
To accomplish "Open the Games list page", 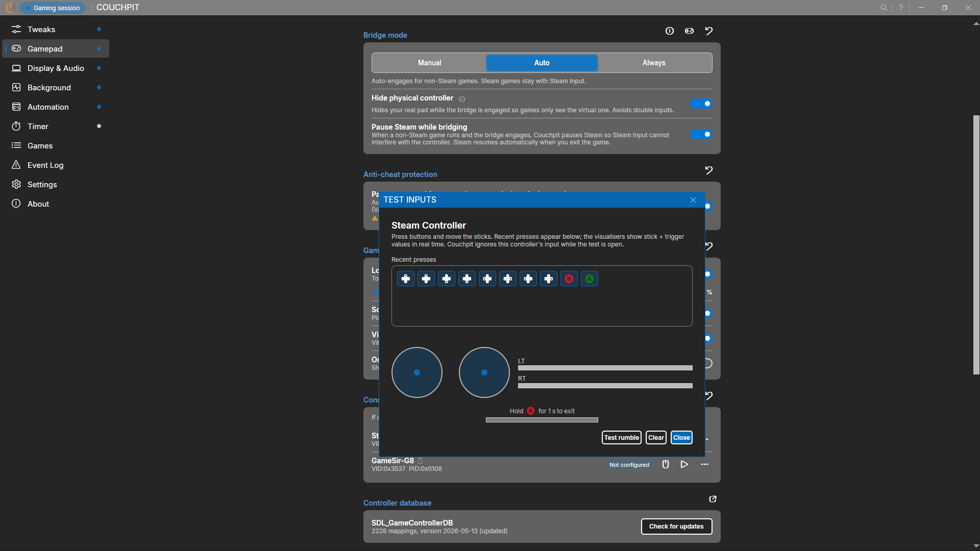I will click(56, 145).
